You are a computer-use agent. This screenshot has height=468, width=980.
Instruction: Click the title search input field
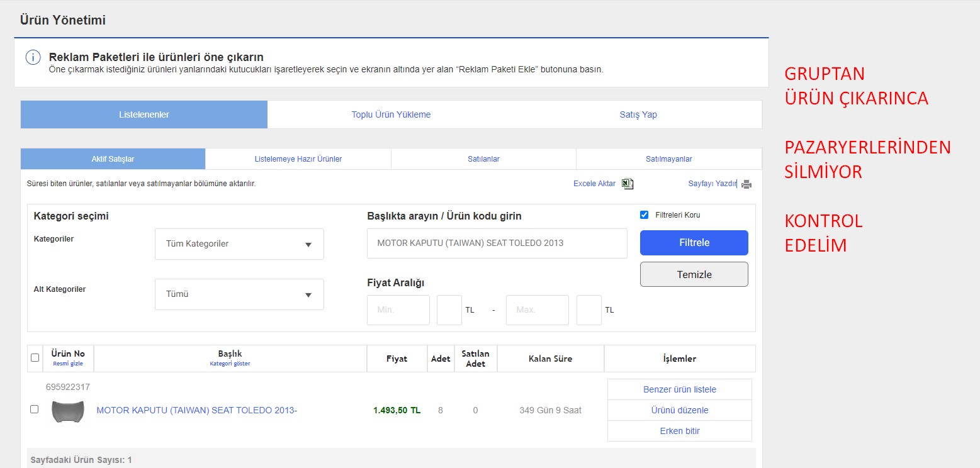point(497,243)
